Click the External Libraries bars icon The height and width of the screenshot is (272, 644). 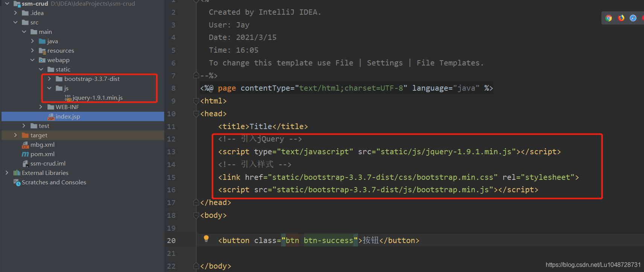[x=17, y=173]
